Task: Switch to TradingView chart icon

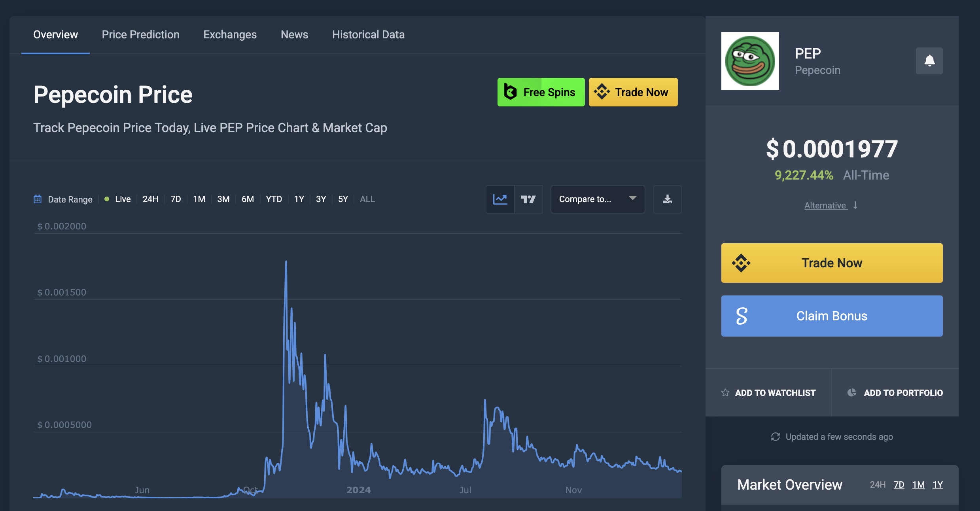Action: click(528, 199)
